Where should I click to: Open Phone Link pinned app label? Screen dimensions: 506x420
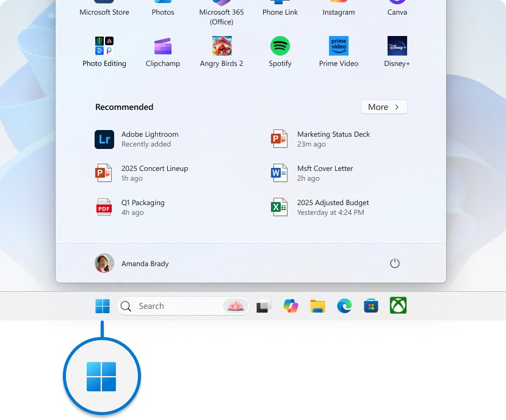tap(280, 12)
